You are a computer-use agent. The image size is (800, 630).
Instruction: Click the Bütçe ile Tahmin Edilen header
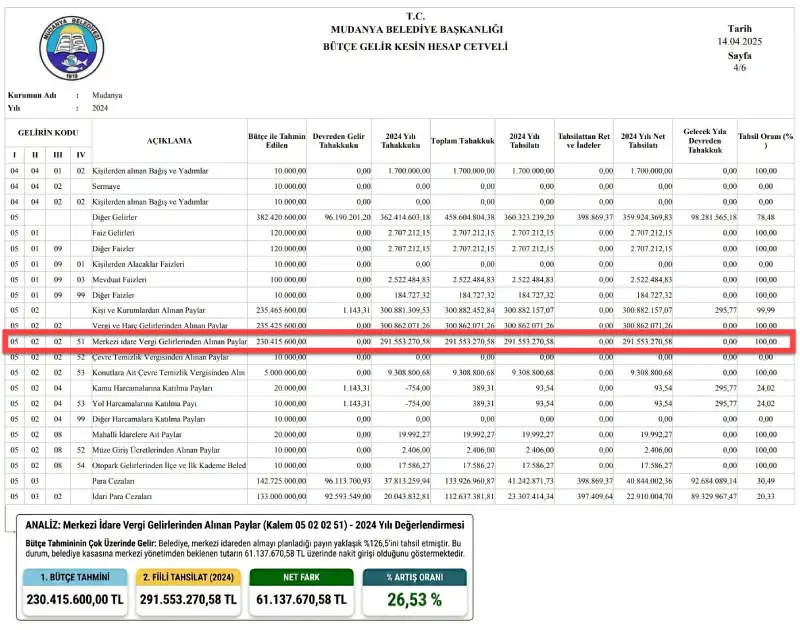[277, 141]
